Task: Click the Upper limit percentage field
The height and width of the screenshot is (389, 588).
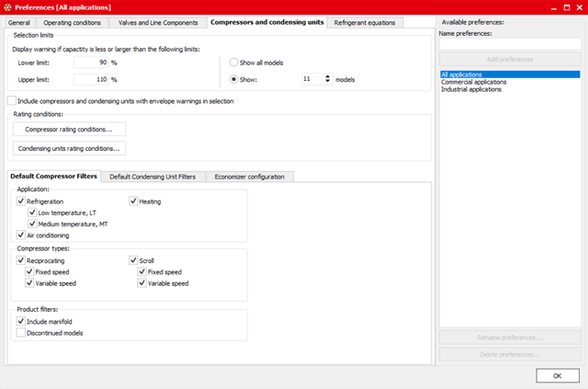Action: 90,79
